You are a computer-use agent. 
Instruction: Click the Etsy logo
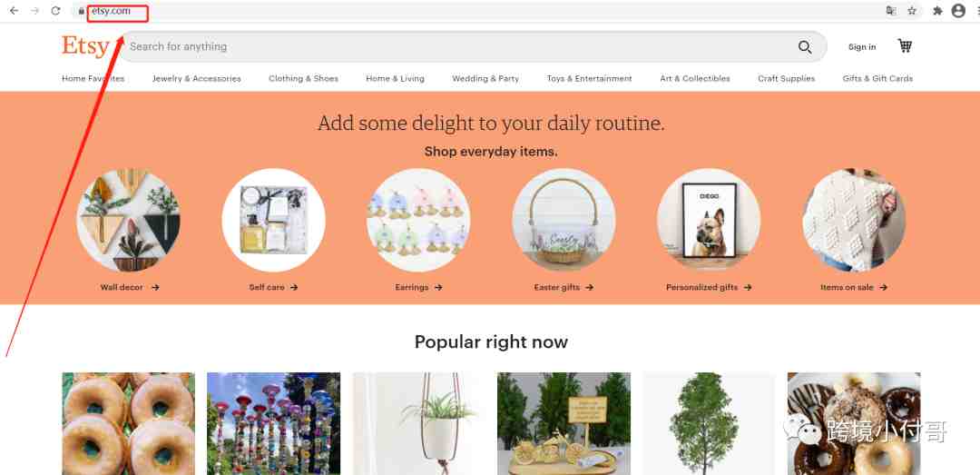[x=85, y=46]
